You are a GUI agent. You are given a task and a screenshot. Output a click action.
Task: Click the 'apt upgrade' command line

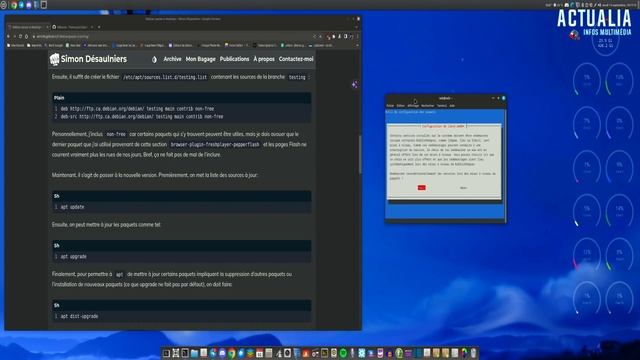click(73, 257)
